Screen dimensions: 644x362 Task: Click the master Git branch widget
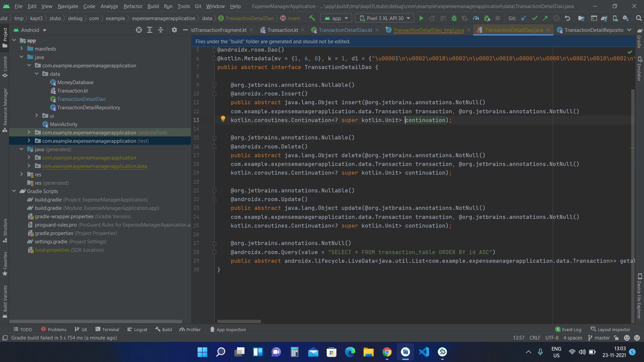point(599,338)
